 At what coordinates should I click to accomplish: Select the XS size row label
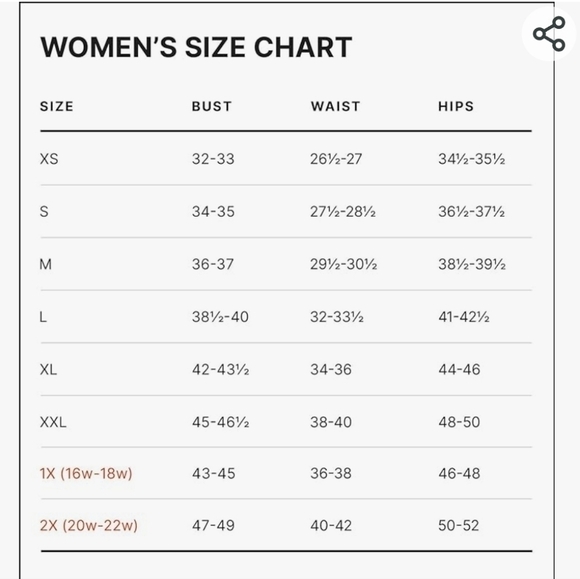(49, 159)
